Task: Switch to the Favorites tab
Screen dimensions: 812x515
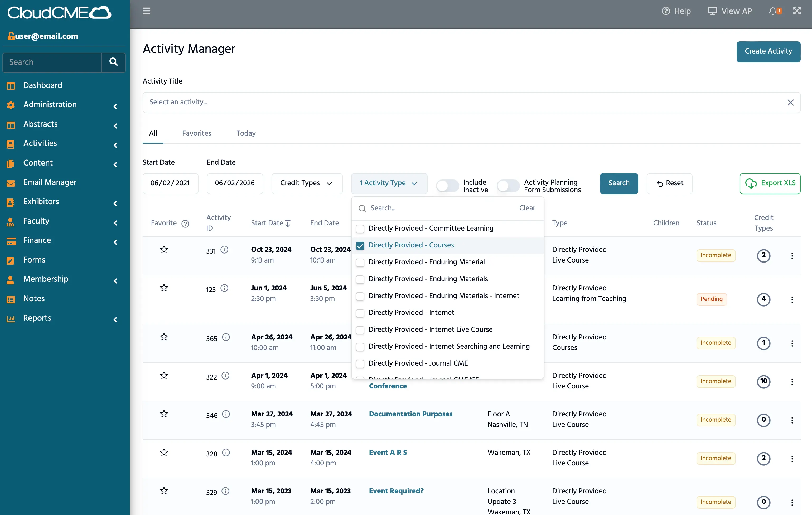Action: (x=197, y=133)
